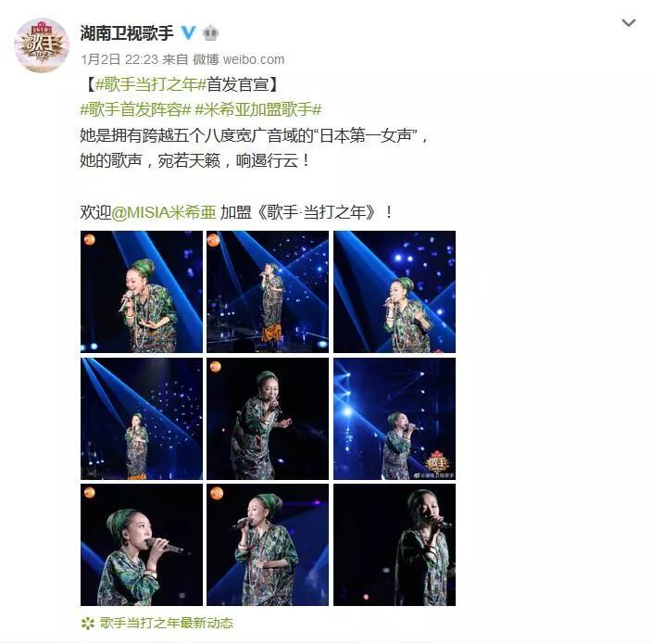This screenshot has width=652, height=644.
Task: Click the green flower topic icon
Action: 88,624
